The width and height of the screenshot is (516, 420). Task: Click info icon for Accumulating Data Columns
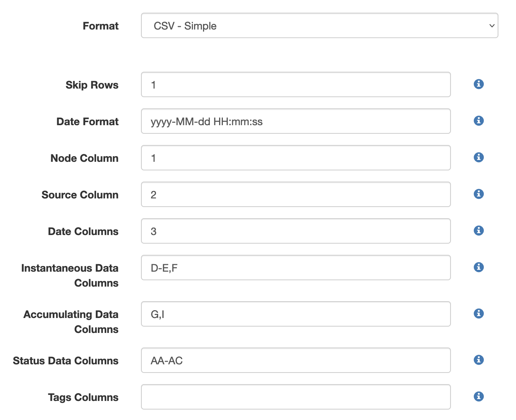[x=479, y=314]
